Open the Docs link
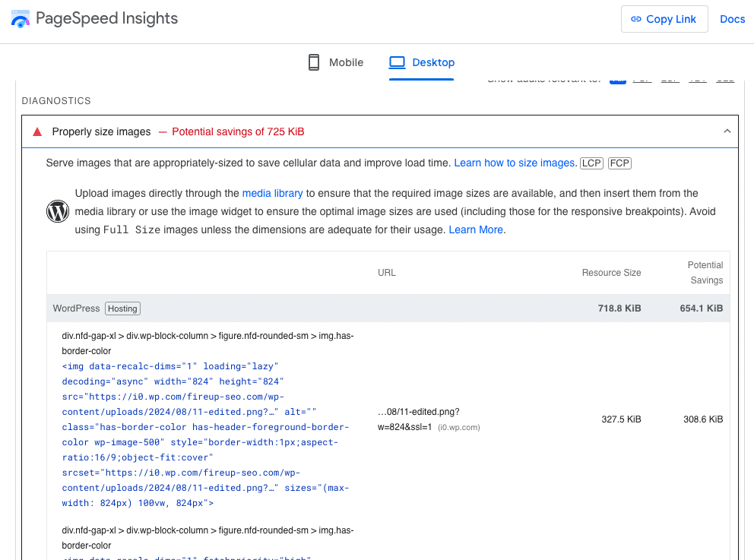 tap(732, 19)
